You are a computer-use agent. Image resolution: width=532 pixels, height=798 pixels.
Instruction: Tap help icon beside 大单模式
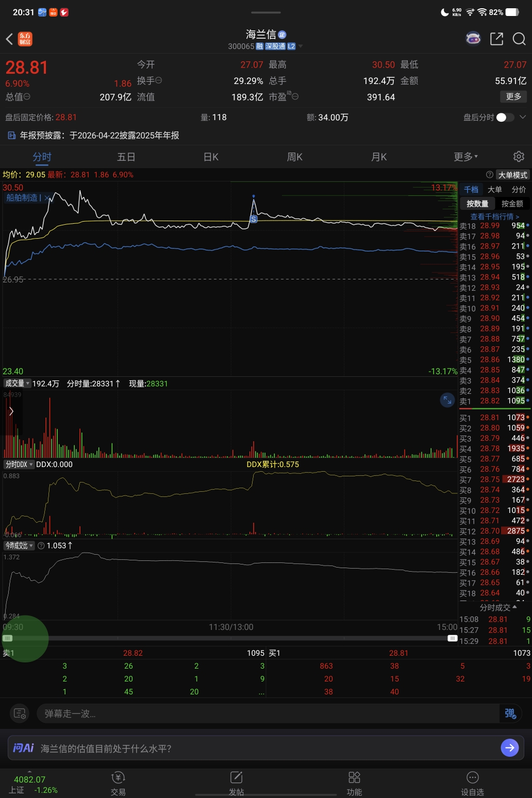pyautogui.click(x=489, y=175)
